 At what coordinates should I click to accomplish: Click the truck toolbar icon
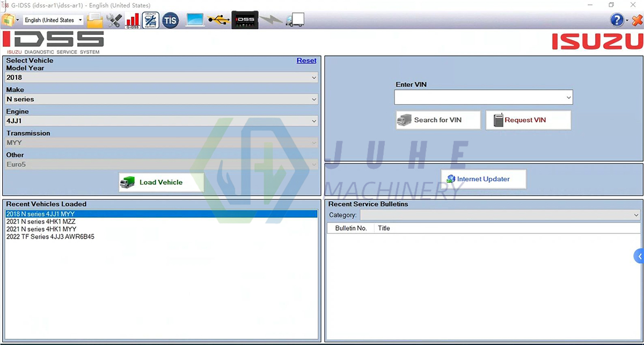(295, 20)
